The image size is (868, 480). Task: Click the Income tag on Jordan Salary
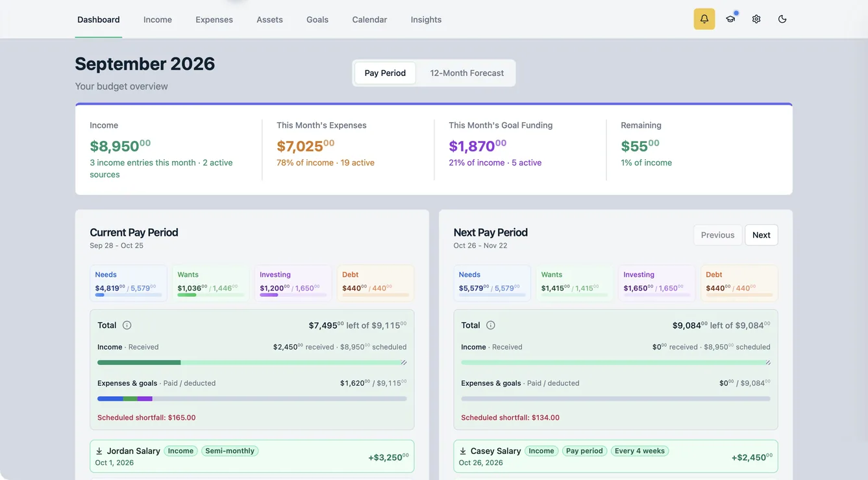click(181, 451)
